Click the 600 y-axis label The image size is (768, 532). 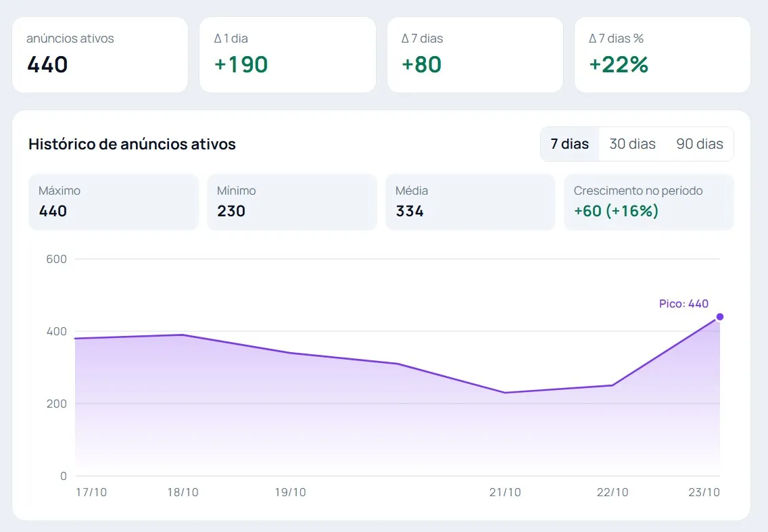coord(56,259)
